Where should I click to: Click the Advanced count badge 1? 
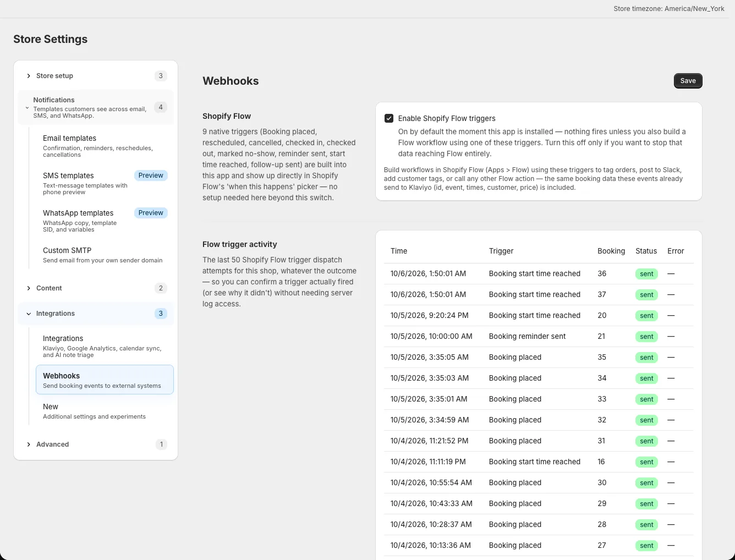click(x=161, y=444)
